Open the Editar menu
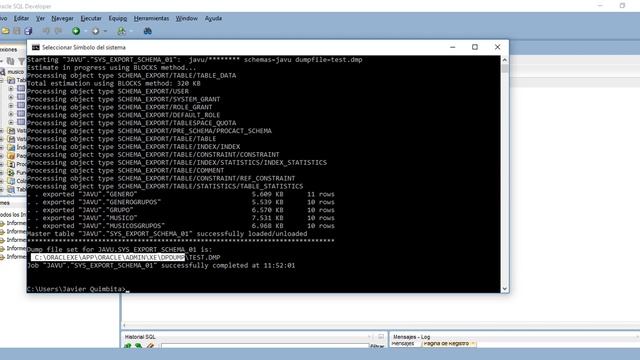Image resolution: width=640 pixels, height=360 pixels. 21,18
